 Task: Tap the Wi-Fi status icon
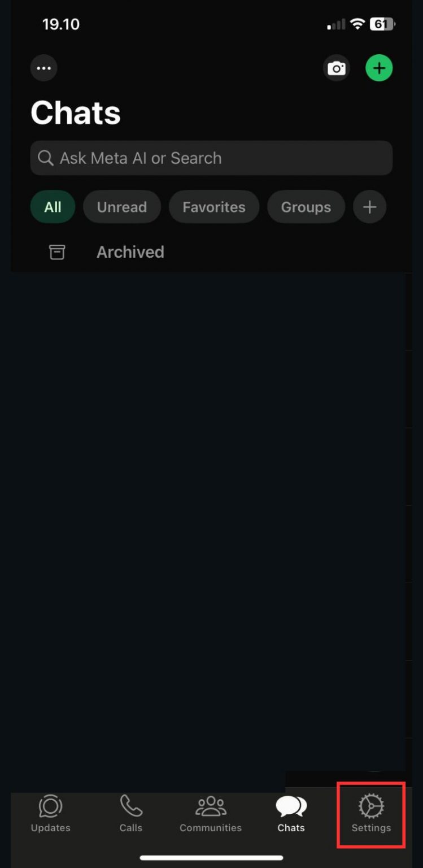tap(357, 24)
